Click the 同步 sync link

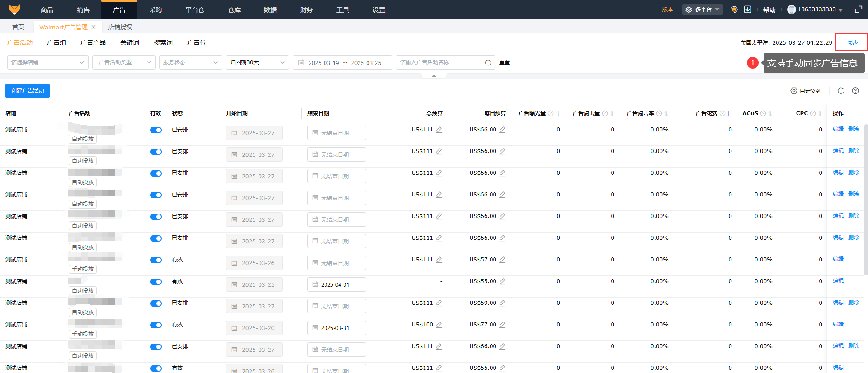click(852, 42)
